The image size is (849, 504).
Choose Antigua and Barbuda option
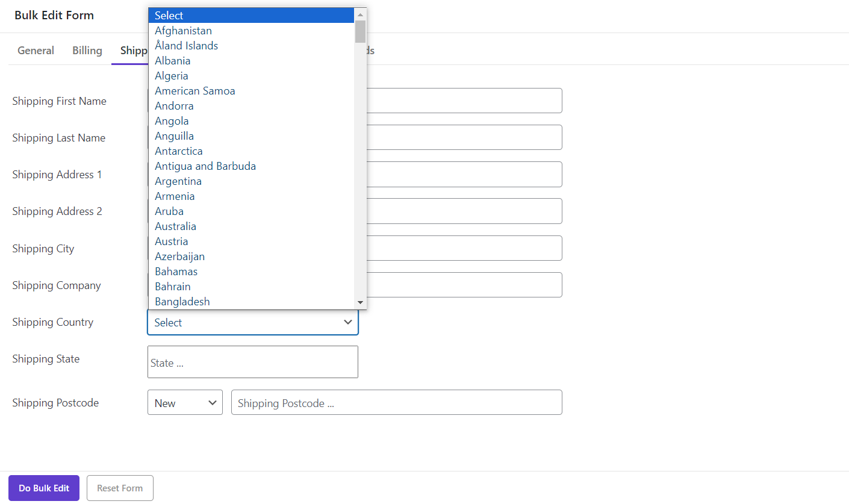coord(205,166)
